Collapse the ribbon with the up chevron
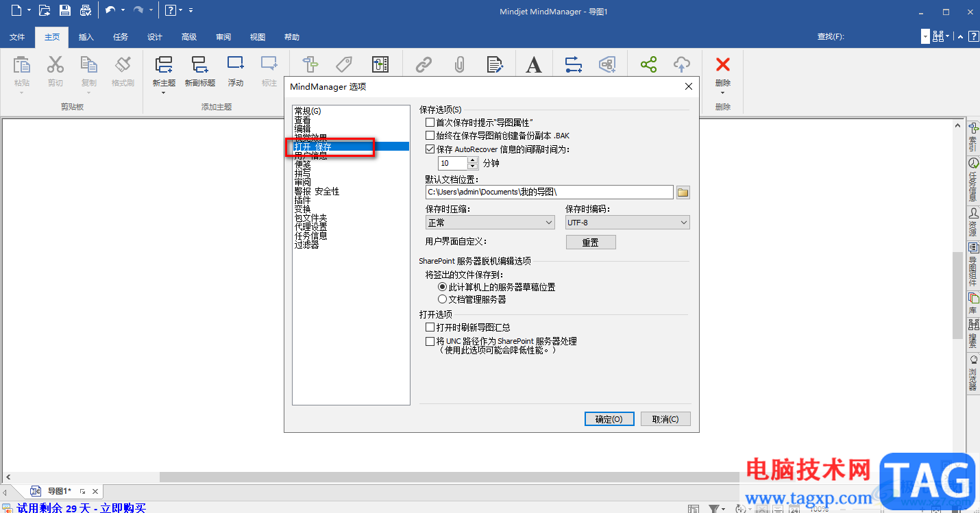Screen dimensions: 980x513 [961, 37]
